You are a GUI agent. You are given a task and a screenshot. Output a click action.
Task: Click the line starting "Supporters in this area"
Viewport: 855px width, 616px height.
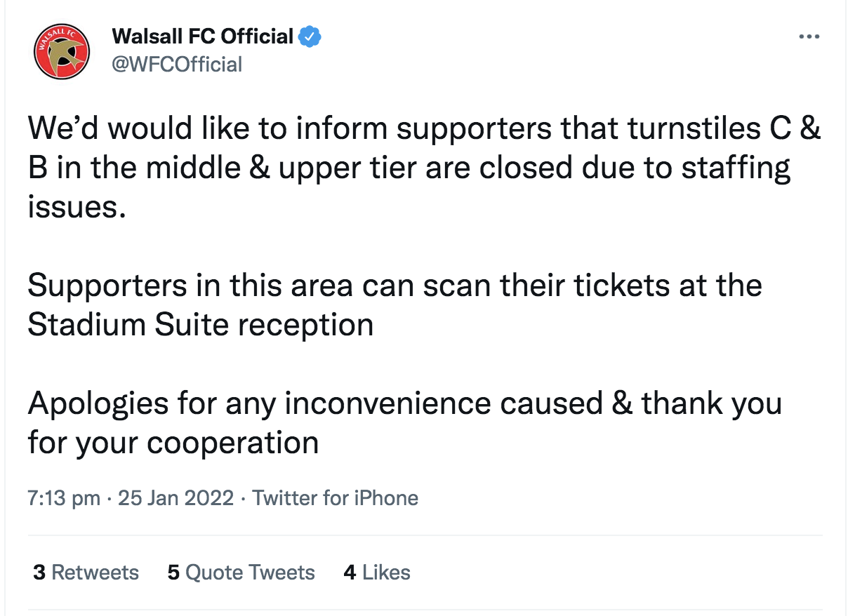(x=395, y=286)
